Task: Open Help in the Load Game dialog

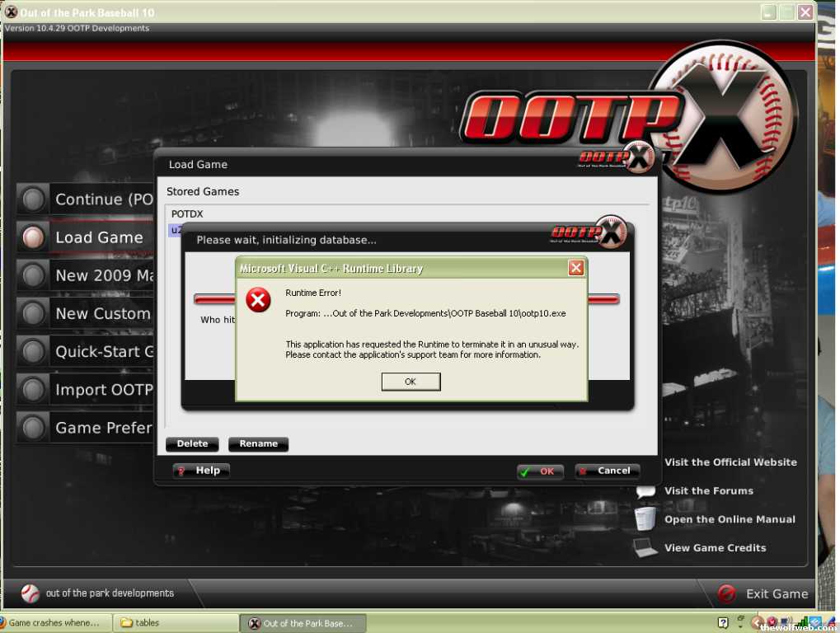Action: [201, 471]
